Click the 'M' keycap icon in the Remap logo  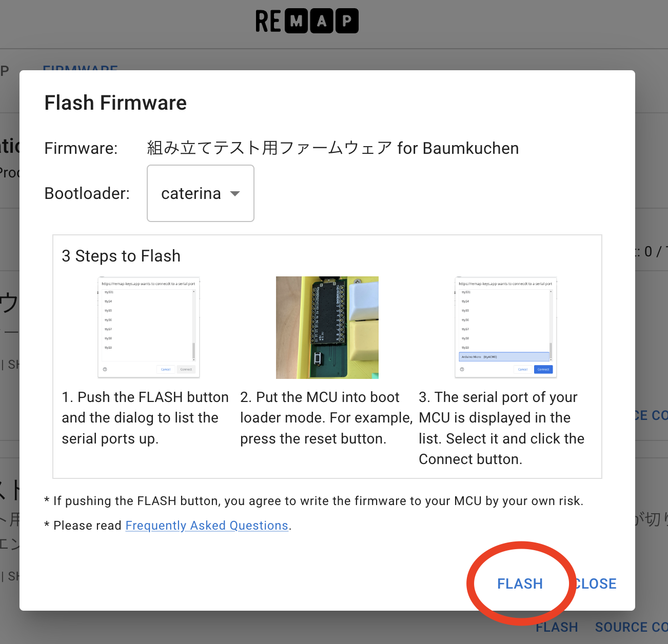click(296, 20)
